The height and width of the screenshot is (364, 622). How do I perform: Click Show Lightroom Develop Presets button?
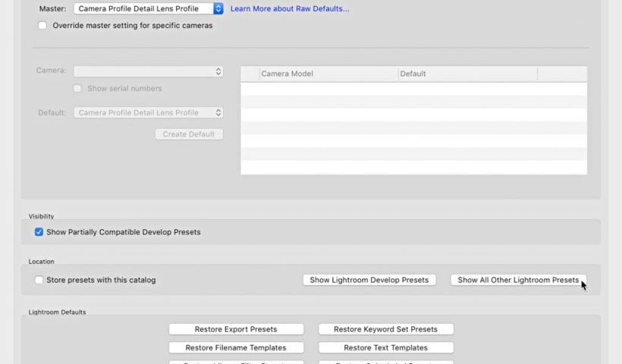coord(369,280)
